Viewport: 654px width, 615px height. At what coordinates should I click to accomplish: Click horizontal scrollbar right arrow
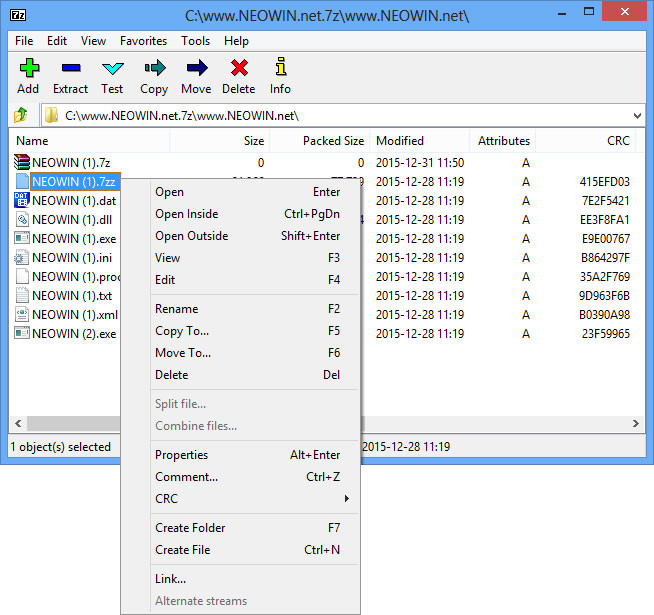point(636,423)
